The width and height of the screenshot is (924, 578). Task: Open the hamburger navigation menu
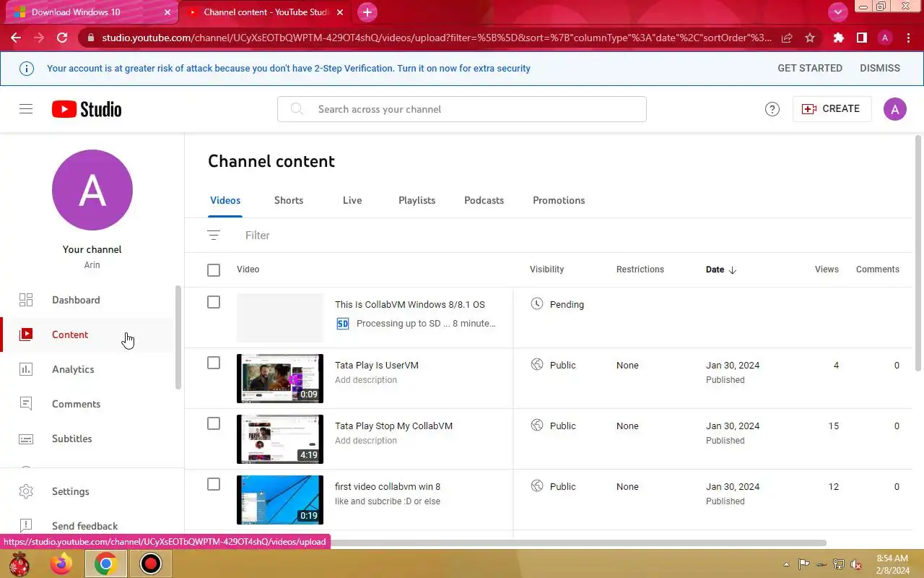(26, 109)
